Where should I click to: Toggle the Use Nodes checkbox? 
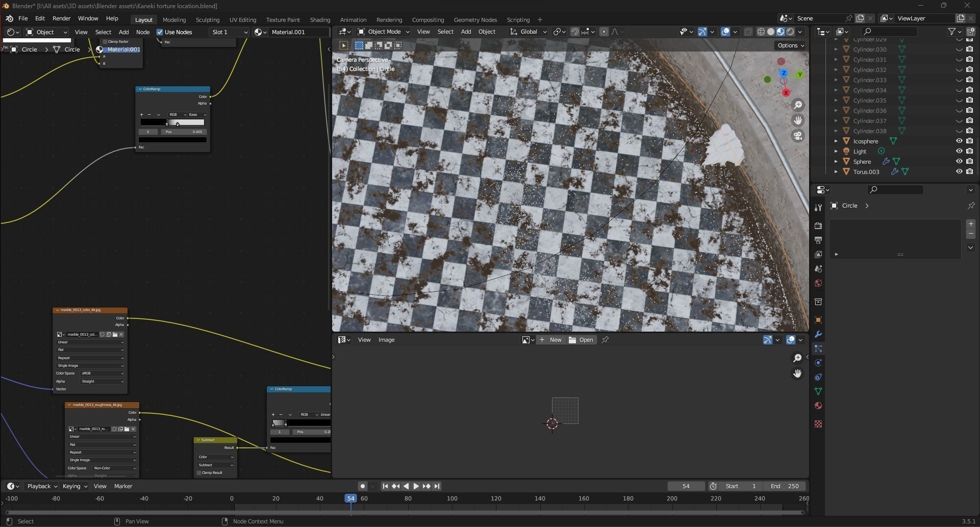point(160,32)
